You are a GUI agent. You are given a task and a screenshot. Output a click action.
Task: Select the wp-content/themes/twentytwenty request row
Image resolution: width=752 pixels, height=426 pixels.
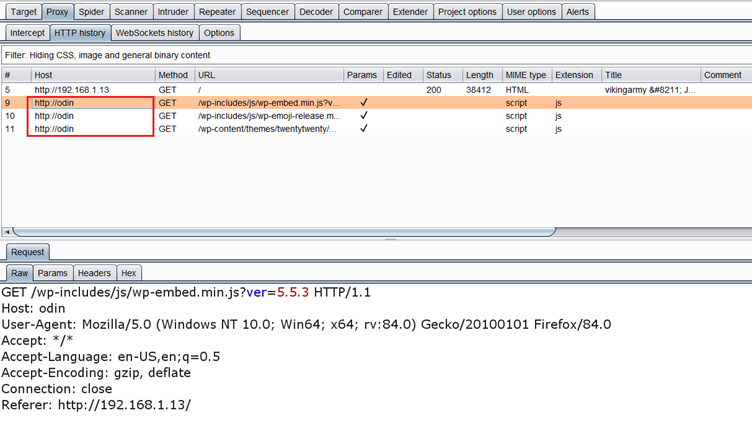coord(266,129)
